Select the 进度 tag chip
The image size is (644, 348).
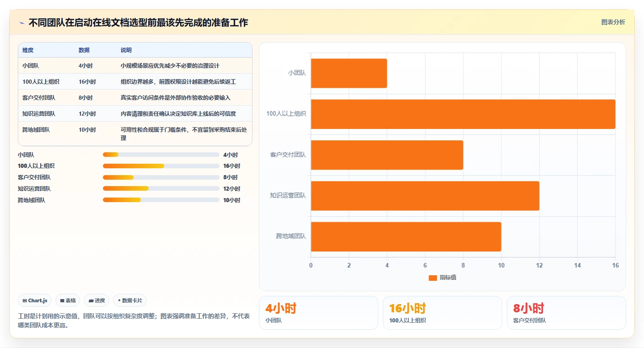pos(97,300)
